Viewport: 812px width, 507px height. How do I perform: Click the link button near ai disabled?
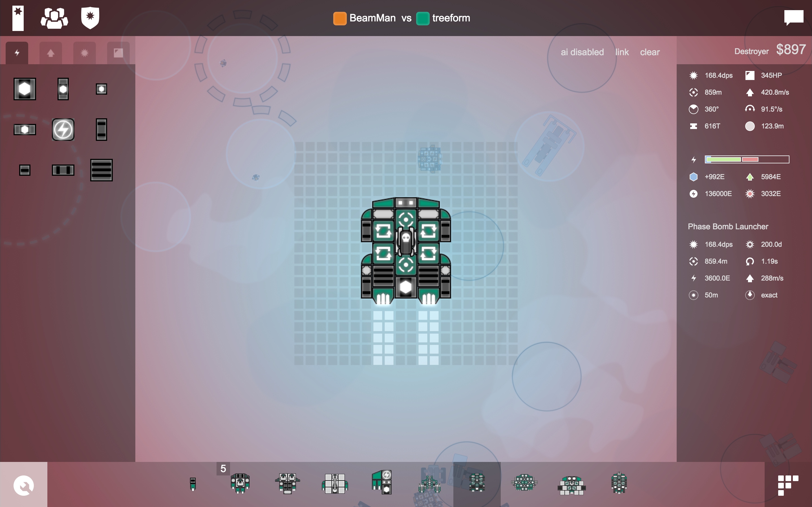coord(622,52)
